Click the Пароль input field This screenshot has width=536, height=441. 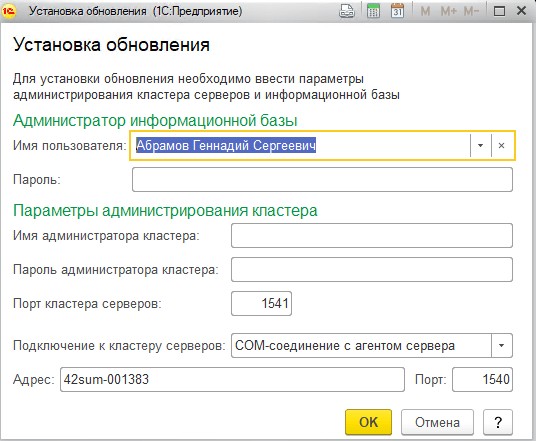click(322, 179)
